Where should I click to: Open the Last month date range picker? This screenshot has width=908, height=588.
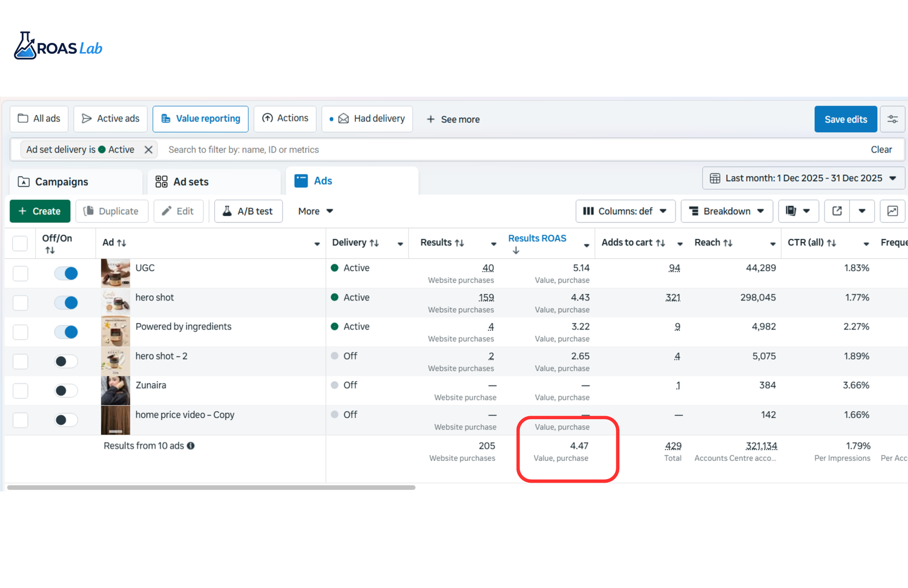tap(803, 178)
